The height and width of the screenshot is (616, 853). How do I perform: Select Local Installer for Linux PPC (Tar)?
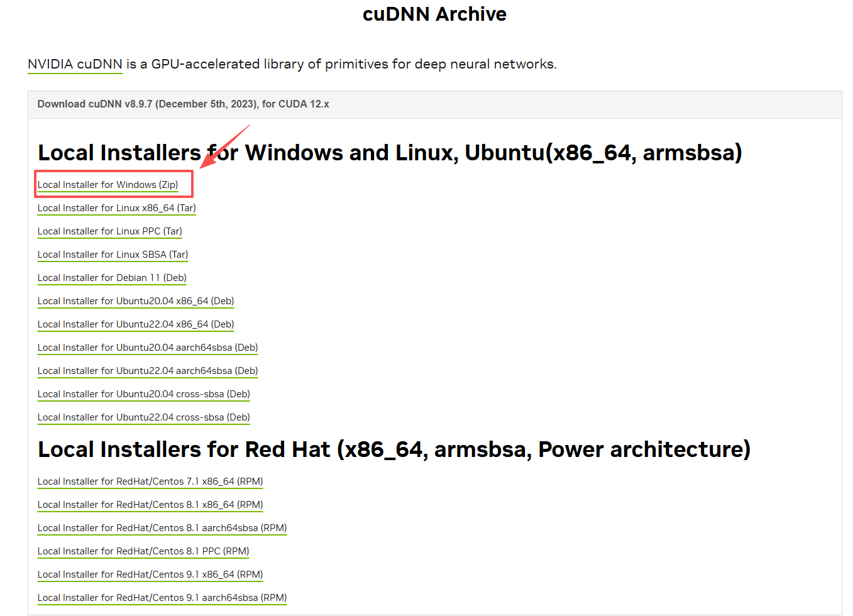point(109,231)
